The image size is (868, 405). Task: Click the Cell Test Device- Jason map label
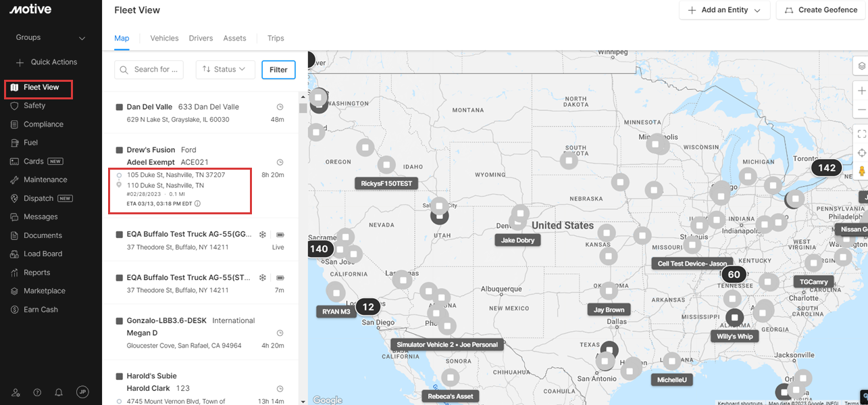692,264
